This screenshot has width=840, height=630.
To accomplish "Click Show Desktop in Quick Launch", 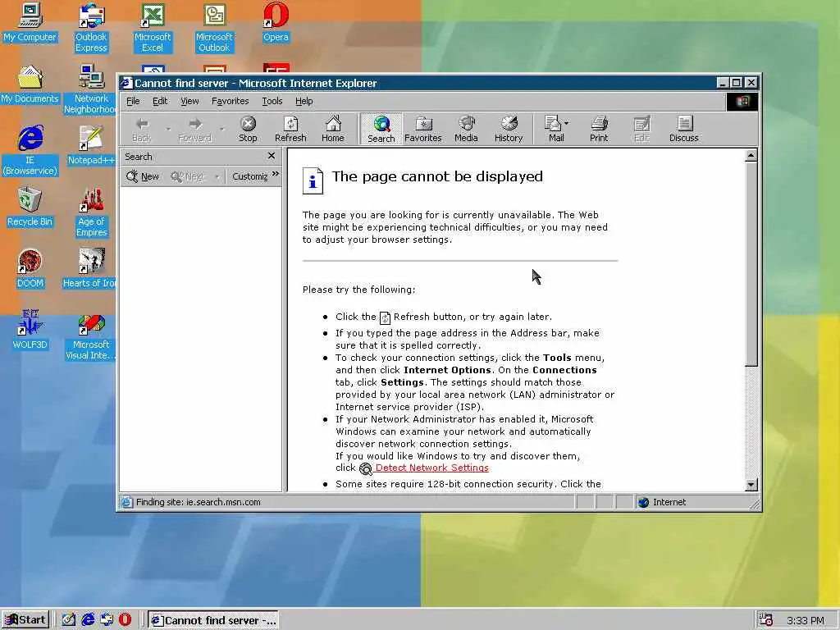I will point(69,620).
